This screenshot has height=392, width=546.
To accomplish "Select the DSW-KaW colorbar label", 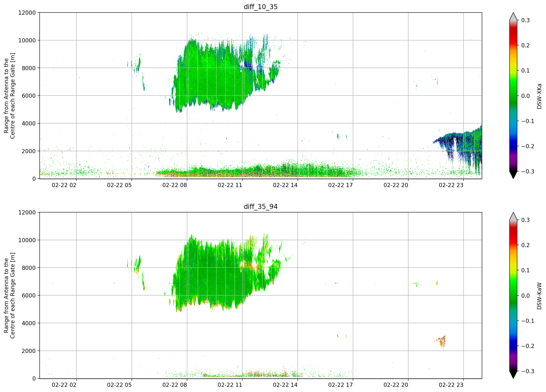I will (539, 296).
